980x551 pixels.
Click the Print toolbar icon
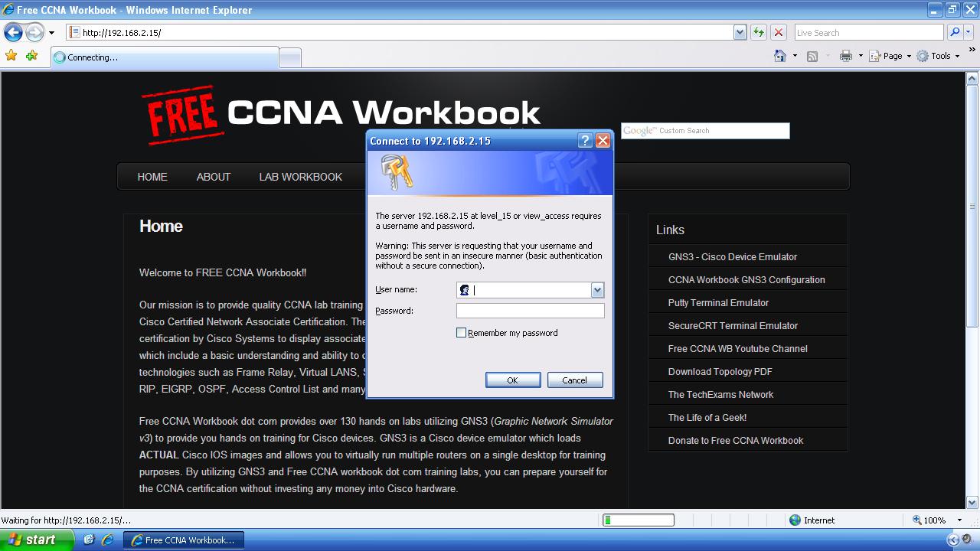(x=845, y=56)
